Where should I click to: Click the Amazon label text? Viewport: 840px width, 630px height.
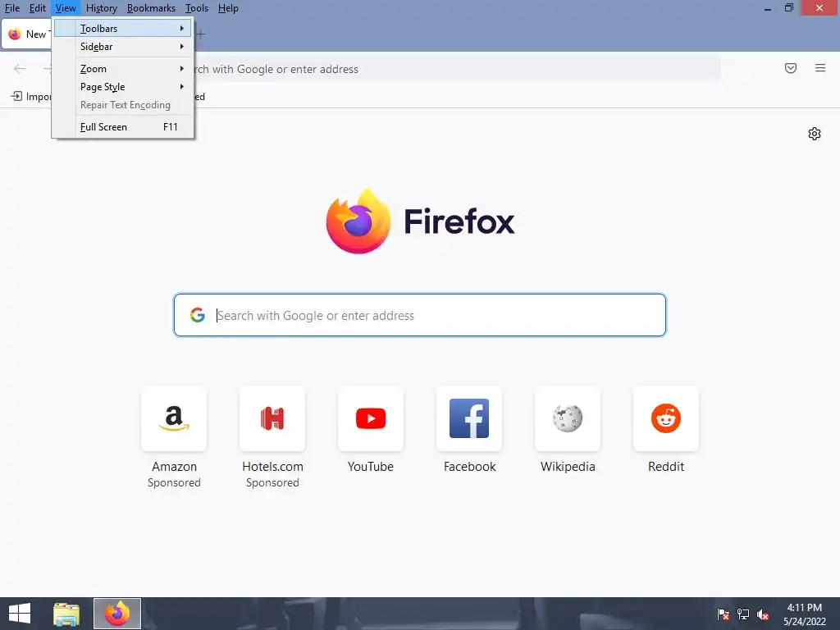pyautogui.click(x=174, y=467)
